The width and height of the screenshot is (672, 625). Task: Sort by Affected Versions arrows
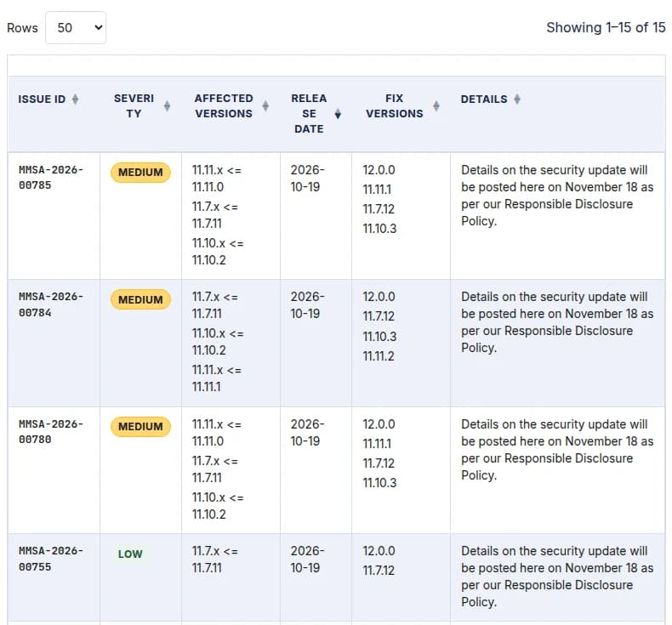pos(265,105)
